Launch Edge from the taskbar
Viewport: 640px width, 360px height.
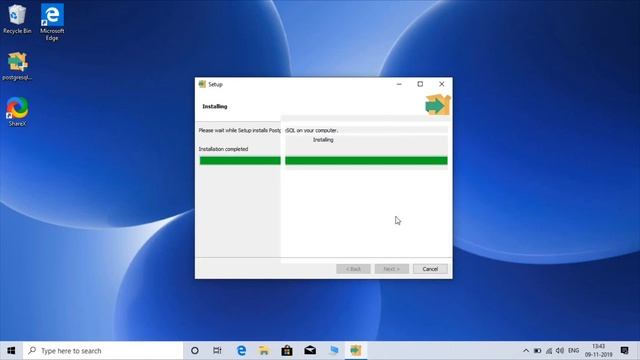(241, 351)
